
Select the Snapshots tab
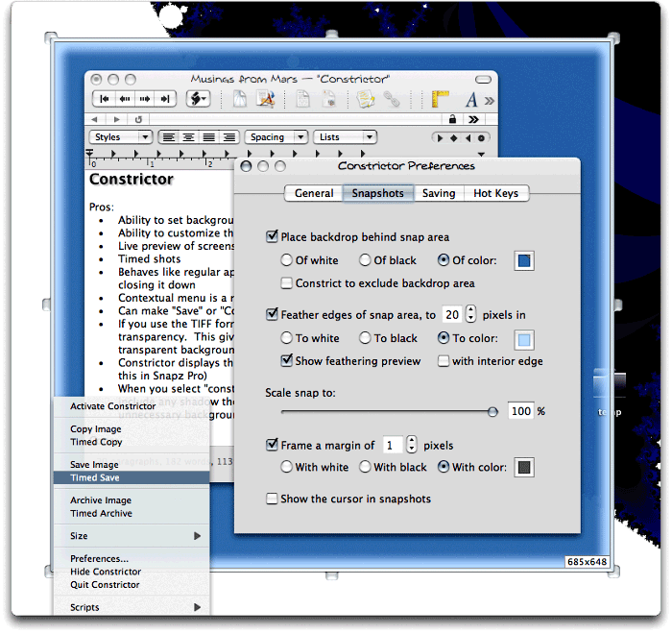pos(378,193)
